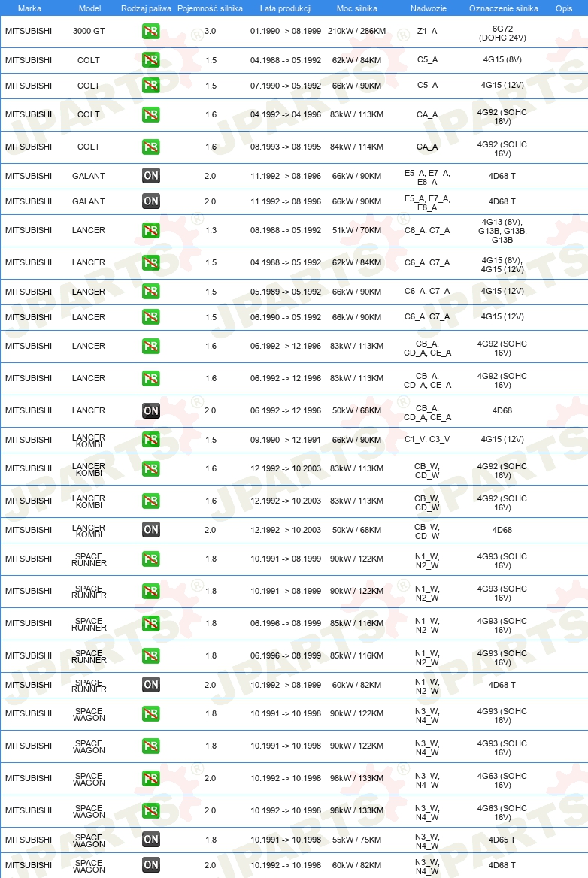Image resolution: width=588 pixels, height=878 pixels.
Task: Select the '55kW / 75KM' power cell
Action: (x=356, y=840)
